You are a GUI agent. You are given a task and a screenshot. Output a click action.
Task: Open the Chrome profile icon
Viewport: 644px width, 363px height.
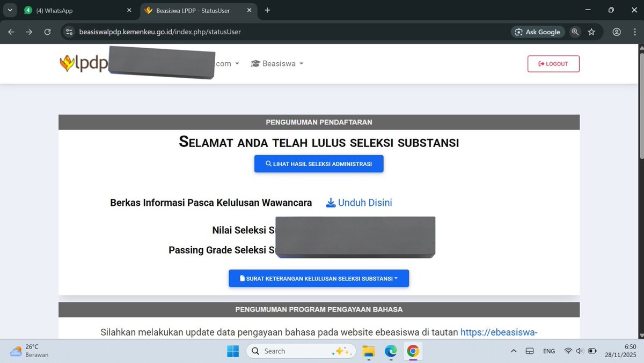pyautogui.click(x=617, y=32)
